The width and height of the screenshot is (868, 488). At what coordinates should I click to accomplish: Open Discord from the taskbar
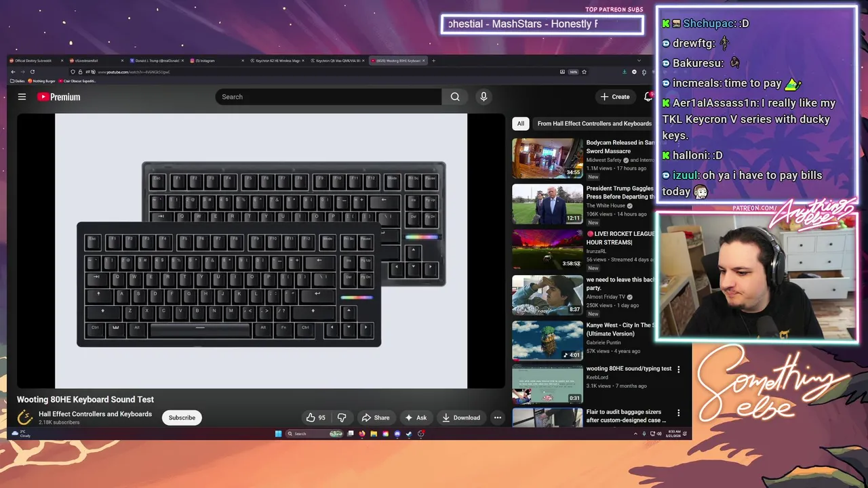click(x=397, y=434)
